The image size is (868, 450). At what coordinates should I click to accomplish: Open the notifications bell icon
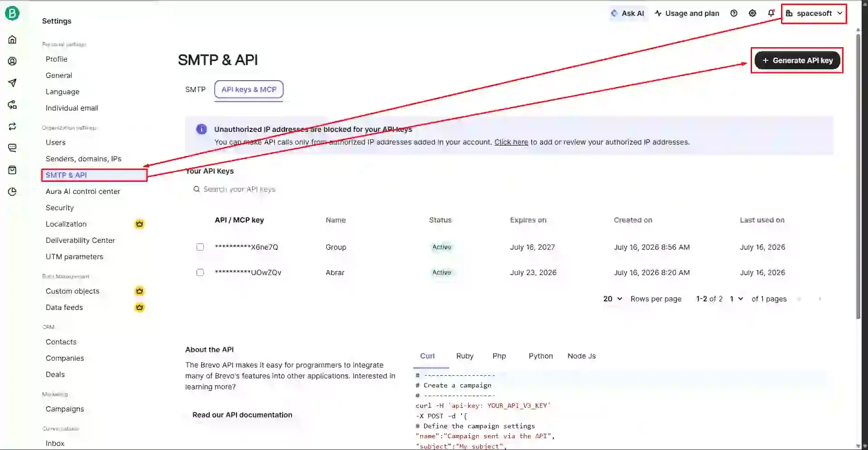click(x=771, y=13)
